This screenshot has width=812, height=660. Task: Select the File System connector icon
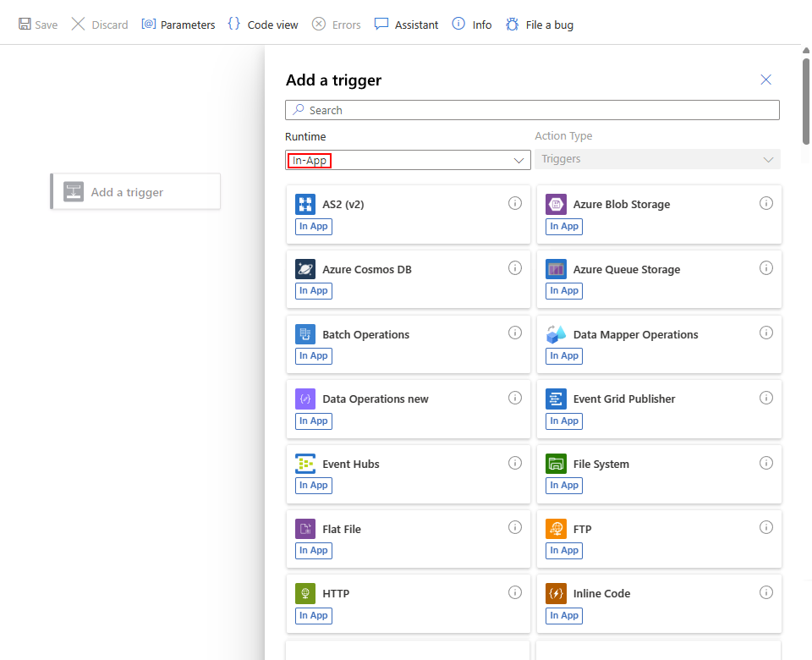click(556, 464)
